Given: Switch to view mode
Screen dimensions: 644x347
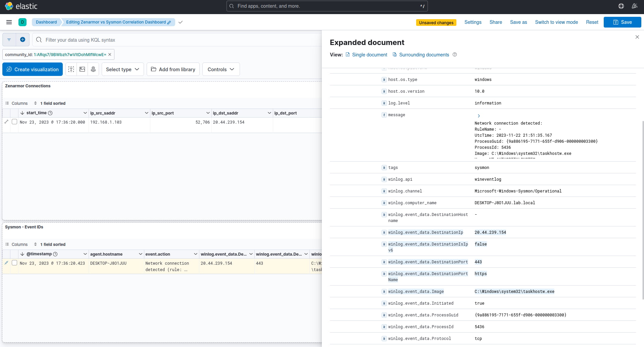Looking at the screenshot, I should tap(556, 22).
